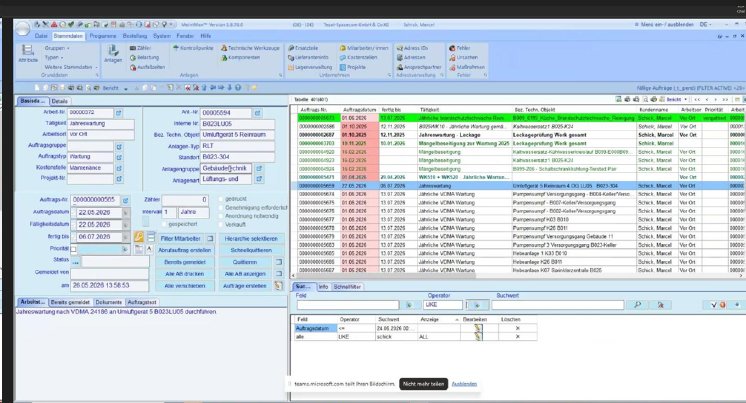
Task: Open the Programme menu
Action: pos(102,36)
